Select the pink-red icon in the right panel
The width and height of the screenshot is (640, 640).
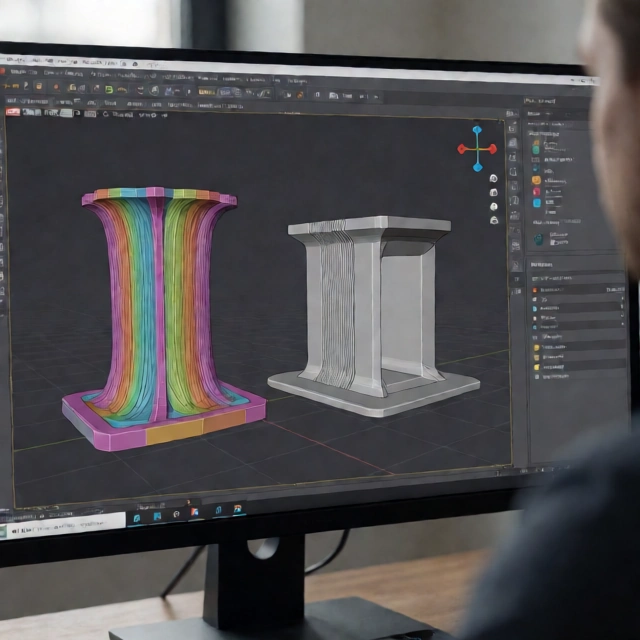coord(536,191)
